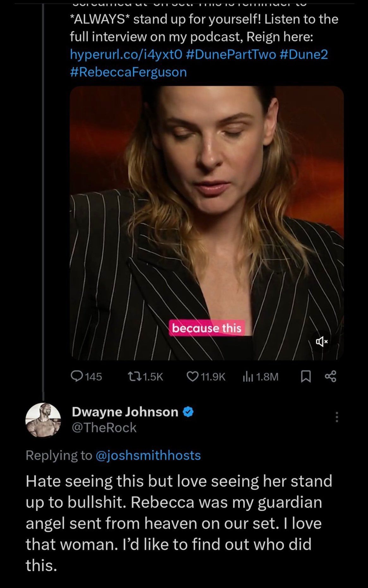This screenshot has height=588, width=368.
Task: Click the share icon on the tweet
Action: 330,377
